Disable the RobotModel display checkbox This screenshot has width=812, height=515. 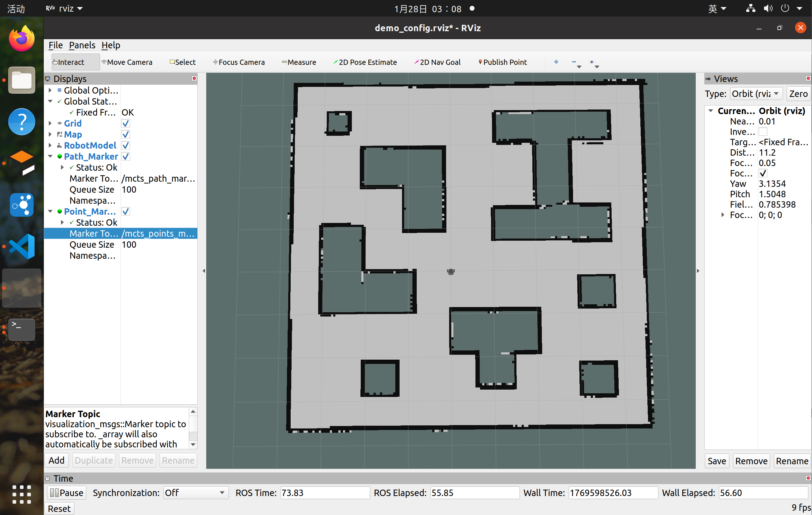point(125,145)
